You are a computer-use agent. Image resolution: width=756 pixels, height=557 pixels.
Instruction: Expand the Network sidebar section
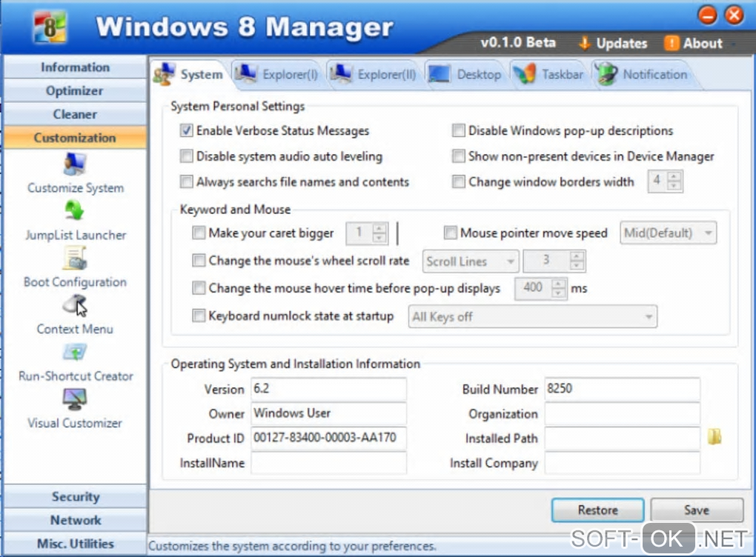click(x=75, y=521)
